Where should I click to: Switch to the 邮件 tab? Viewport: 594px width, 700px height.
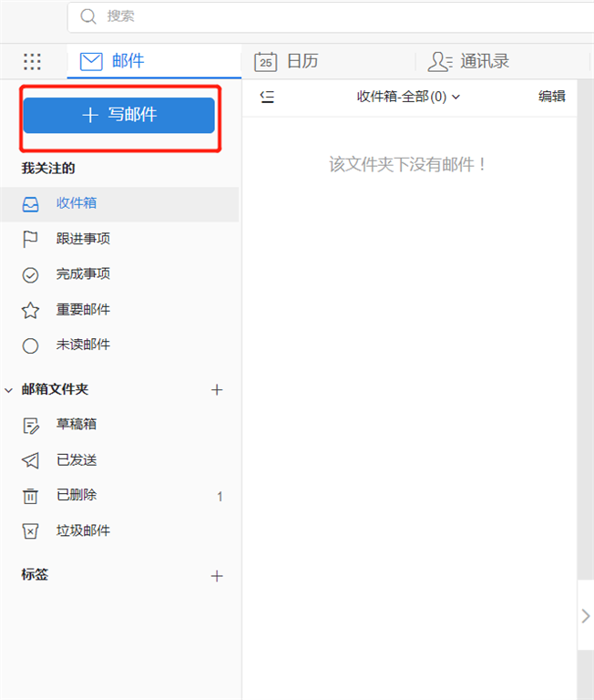click(154, 61)
